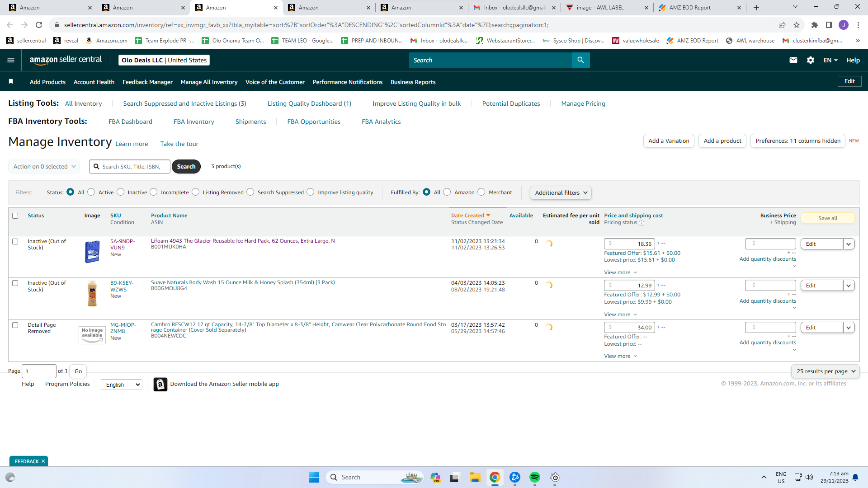The width and height of the screenshot is (868, 488).
Task: Open the Lifoam ice pack product image
Action: point(92,252)
